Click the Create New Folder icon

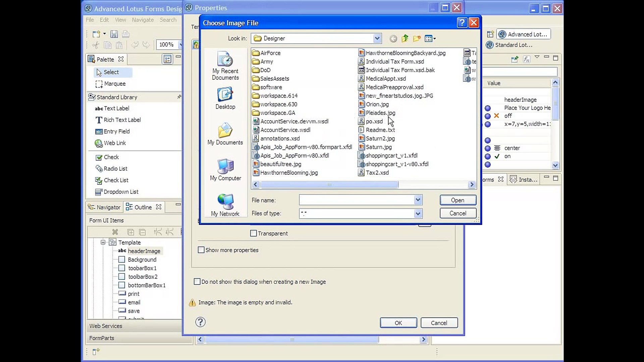click(417, 39)
